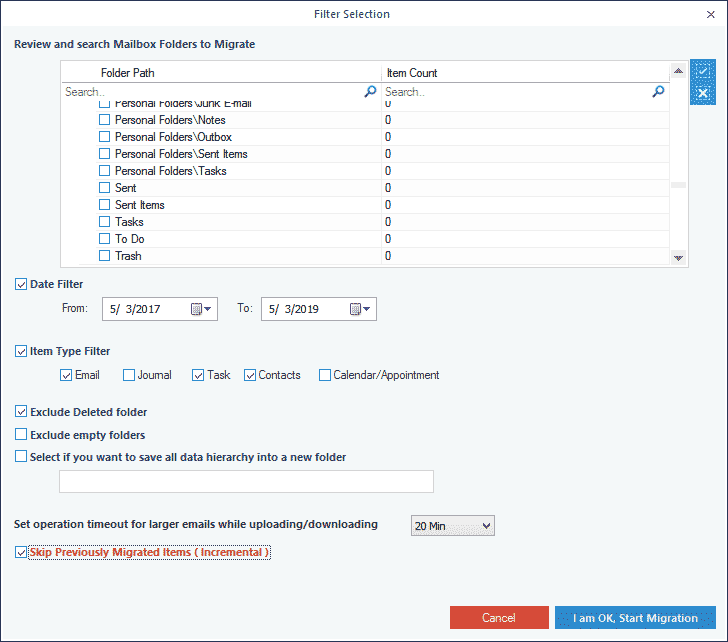Tick the Exclude empty folders checkbox

(21, 434)
